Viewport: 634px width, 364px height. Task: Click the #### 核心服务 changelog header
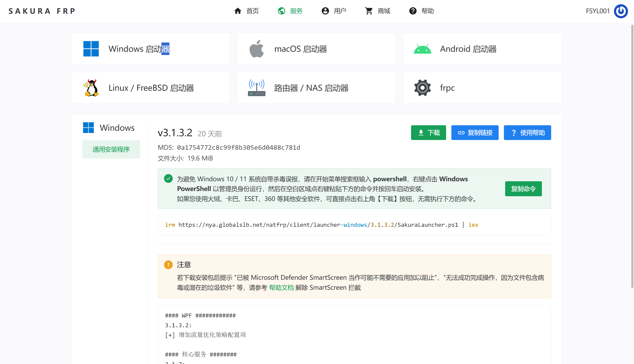pos(201,354)
